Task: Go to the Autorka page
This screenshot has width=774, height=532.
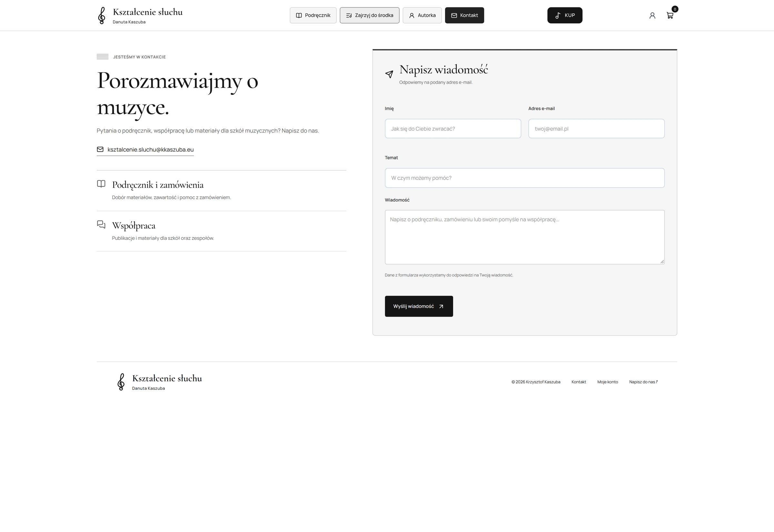Action: (x=422, y=15)
